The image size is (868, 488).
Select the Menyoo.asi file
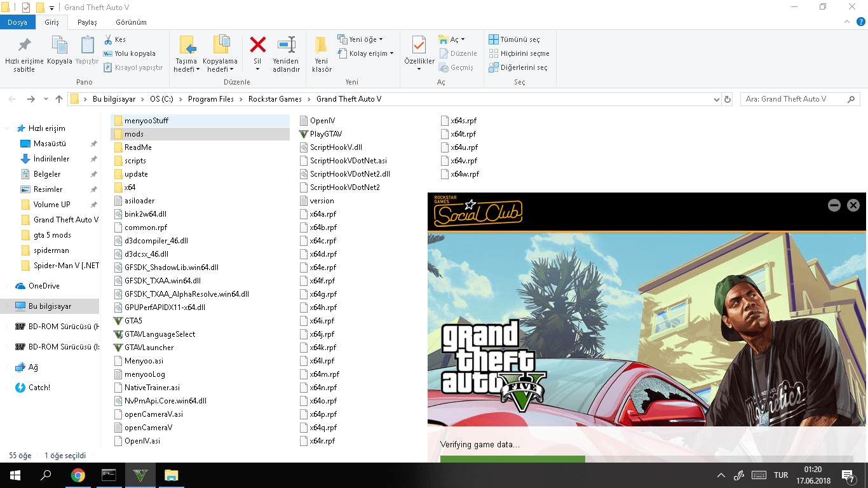coord(138,361)
